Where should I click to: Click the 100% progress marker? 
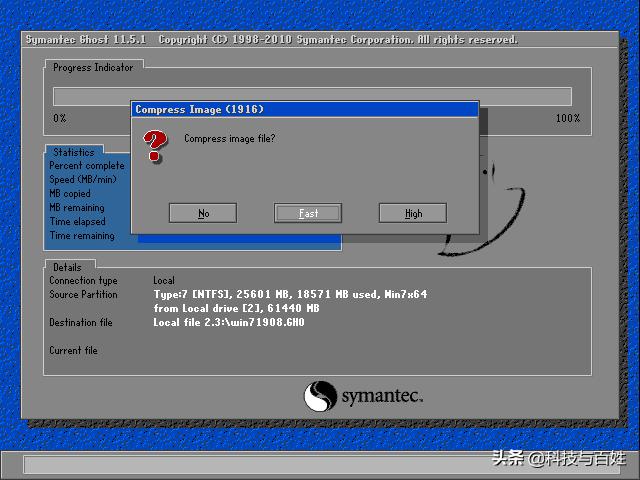tap(567, 118)
